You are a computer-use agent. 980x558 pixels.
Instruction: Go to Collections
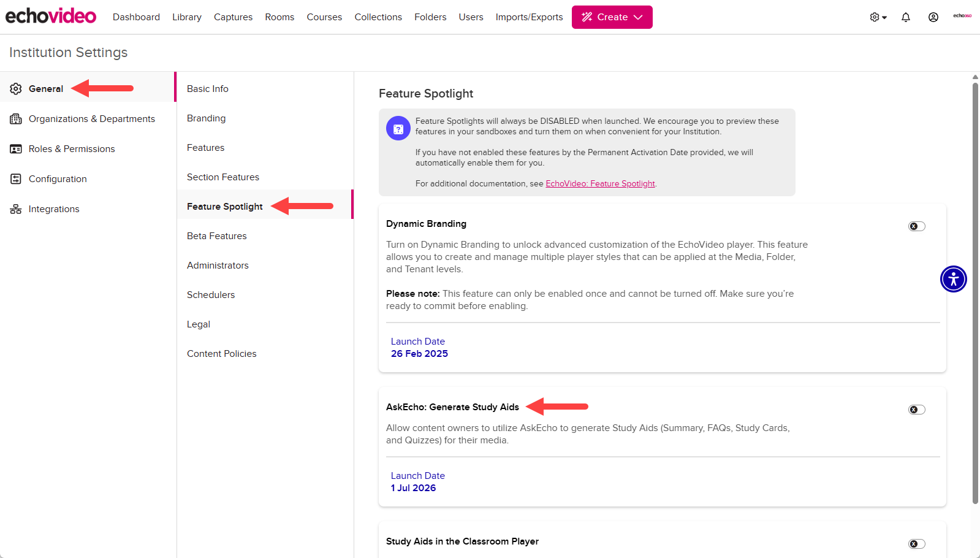click(378, 17)
